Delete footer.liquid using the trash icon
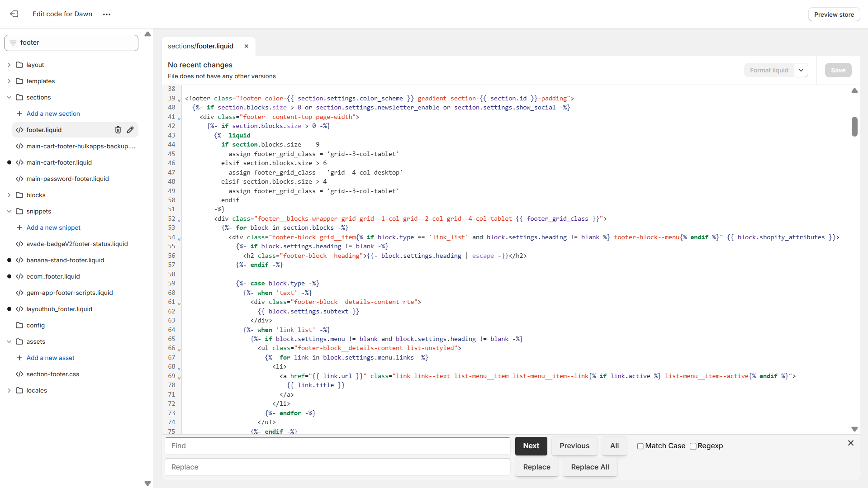 [118, 130]
